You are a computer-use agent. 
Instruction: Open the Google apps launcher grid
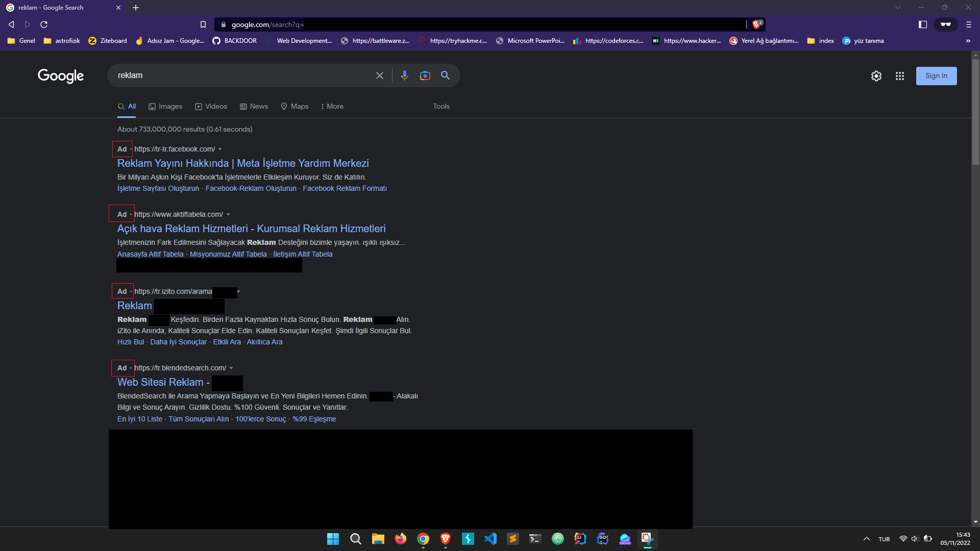click(899, 76)
